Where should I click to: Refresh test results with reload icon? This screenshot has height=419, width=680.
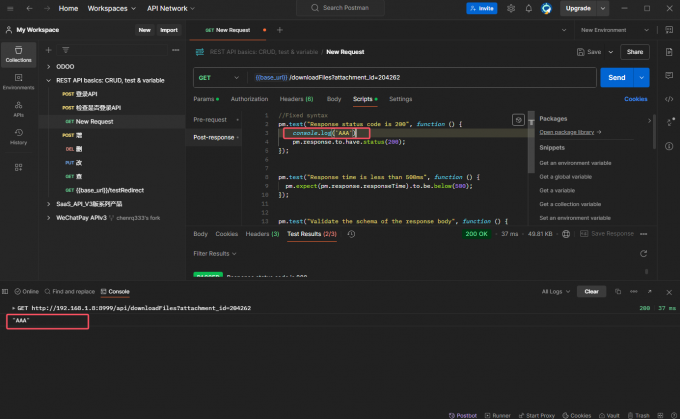point(644,254)
